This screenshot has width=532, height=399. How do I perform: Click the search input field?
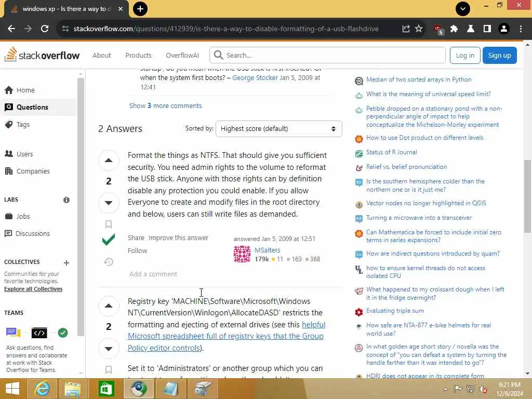click(x=327, y=55)
